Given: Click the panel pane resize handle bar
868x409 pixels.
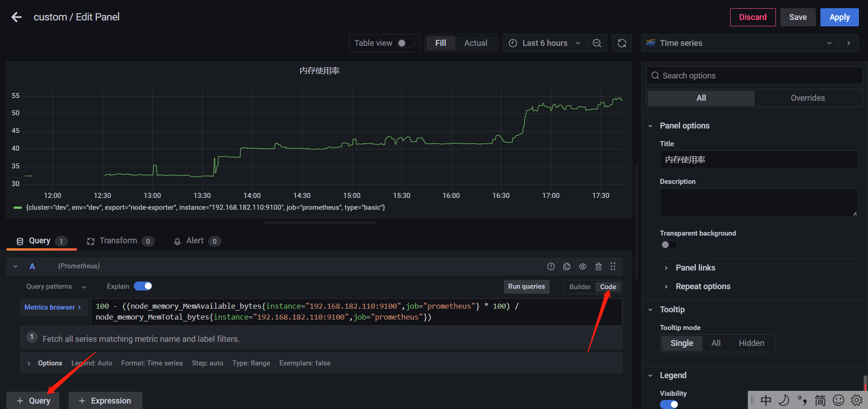Looking at the screenshot, I should coord(319,223).
